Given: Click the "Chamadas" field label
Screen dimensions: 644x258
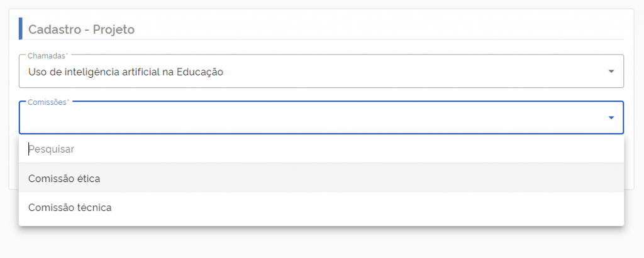Looking at the screenshot, I should [47, 55].
